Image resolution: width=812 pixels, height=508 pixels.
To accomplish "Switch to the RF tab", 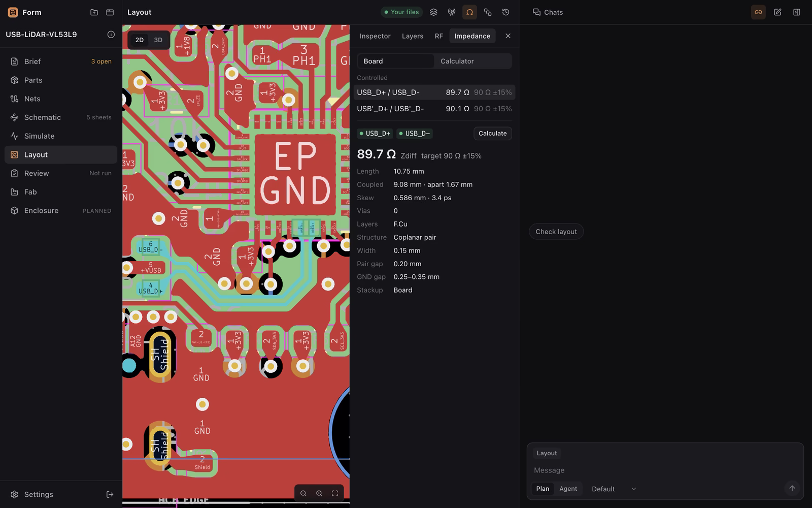I will click(x=439, y=36).
